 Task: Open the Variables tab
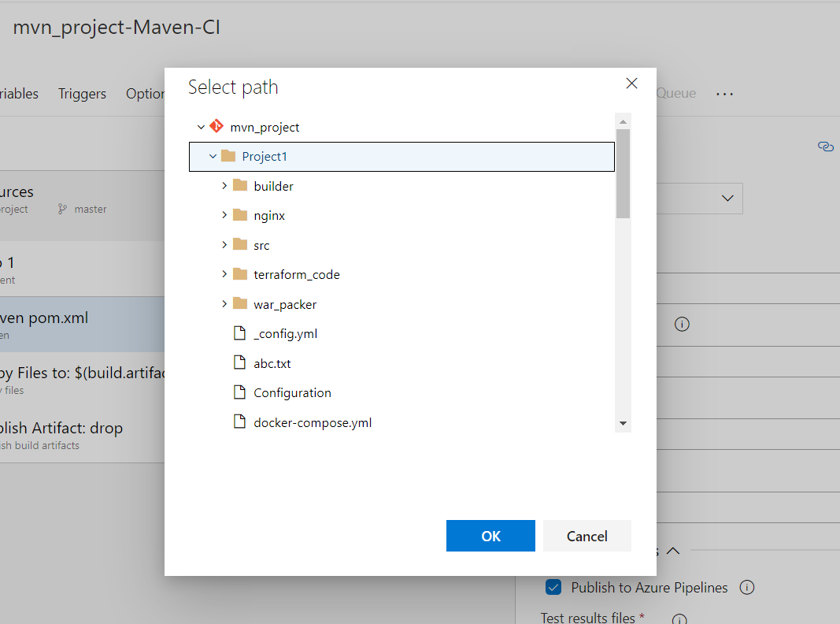[x=19, y=94]
